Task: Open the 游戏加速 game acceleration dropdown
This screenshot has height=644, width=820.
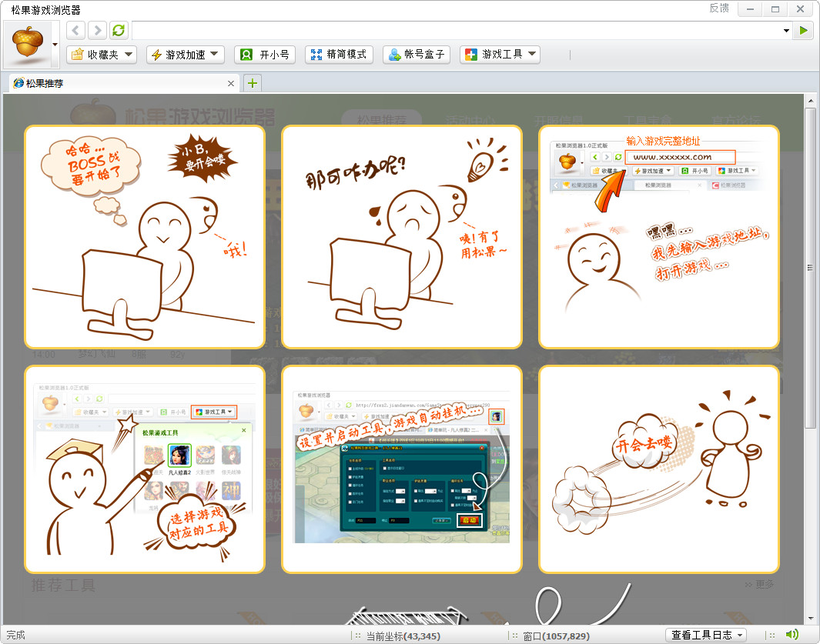Action: point(185,55)
